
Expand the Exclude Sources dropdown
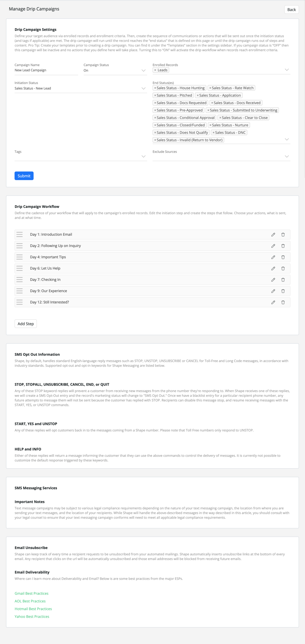pyautogui.click(x=221, y=157)
